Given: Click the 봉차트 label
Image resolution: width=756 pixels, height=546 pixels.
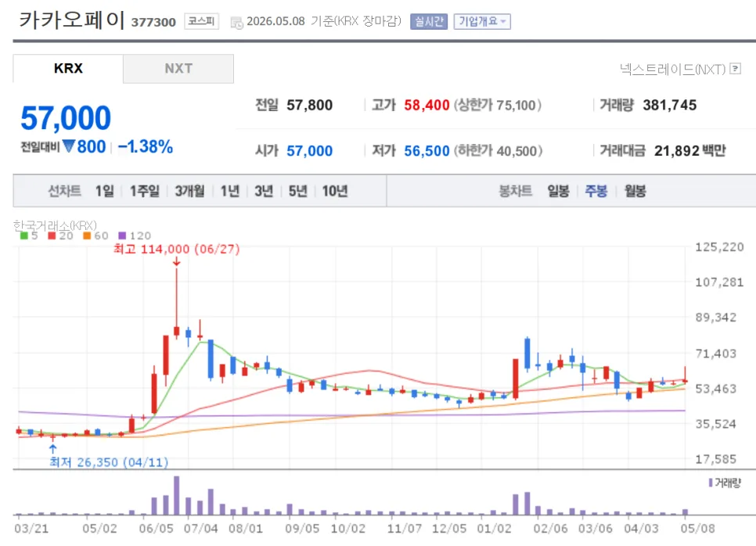Looking at the screenshot, I should (x=516, y=192).
